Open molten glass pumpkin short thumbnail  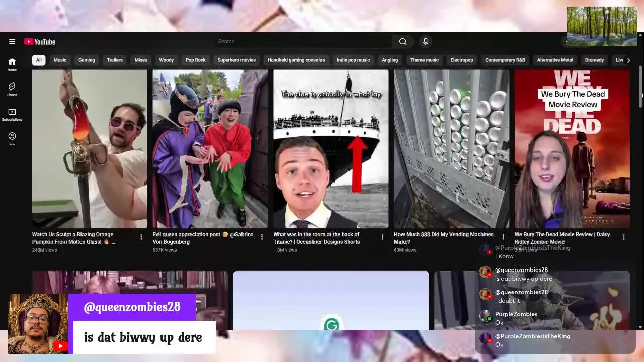(90, 149)
